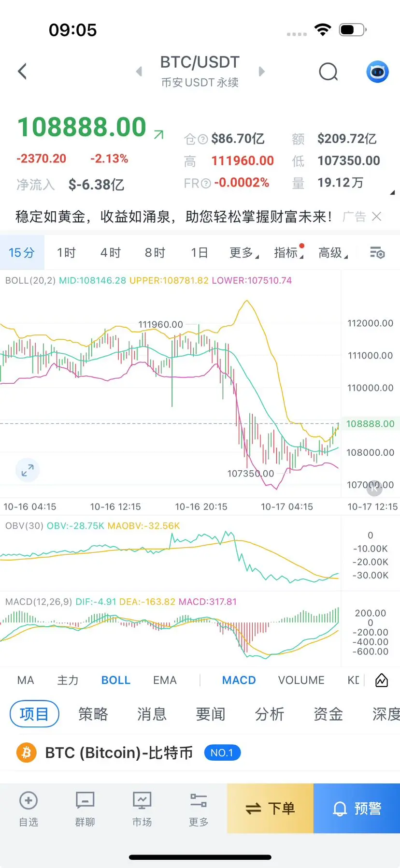Switch to the 策略 tab
The width and height of the screenshot is (400, 868).
(x=93, y=714)
